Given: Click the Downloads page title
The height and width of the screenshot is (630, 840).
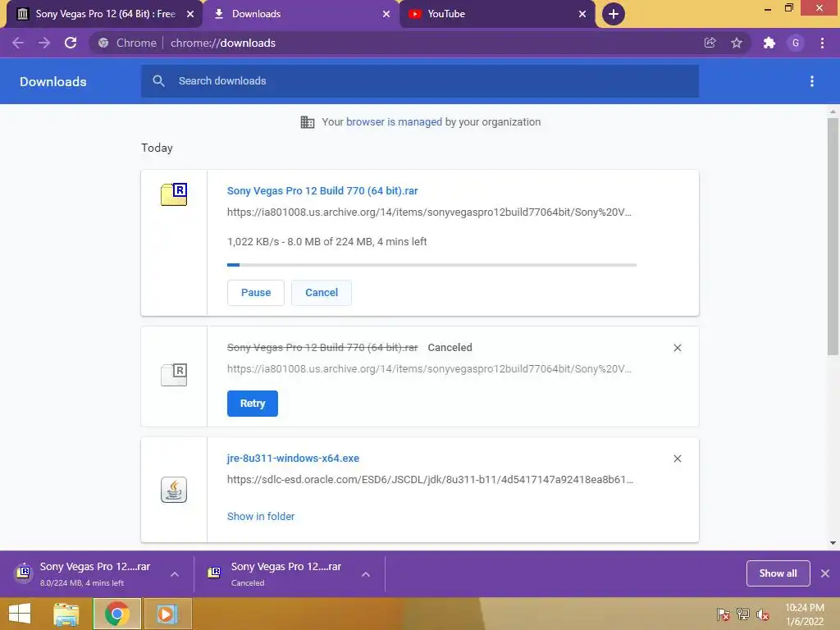Looking at the screenshot, I should pos(53,81).
